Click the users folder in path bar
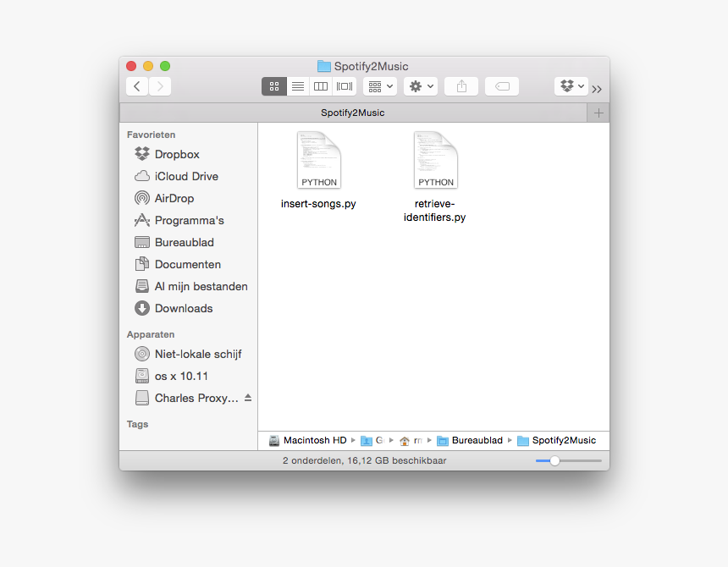The image size is (728, 567). [372, 440]
